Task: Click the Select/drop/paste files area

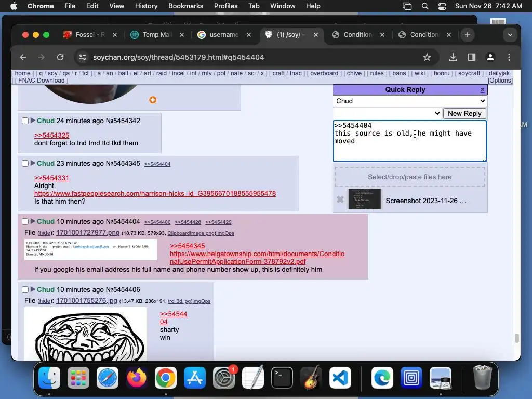Action: coord(410,177)
